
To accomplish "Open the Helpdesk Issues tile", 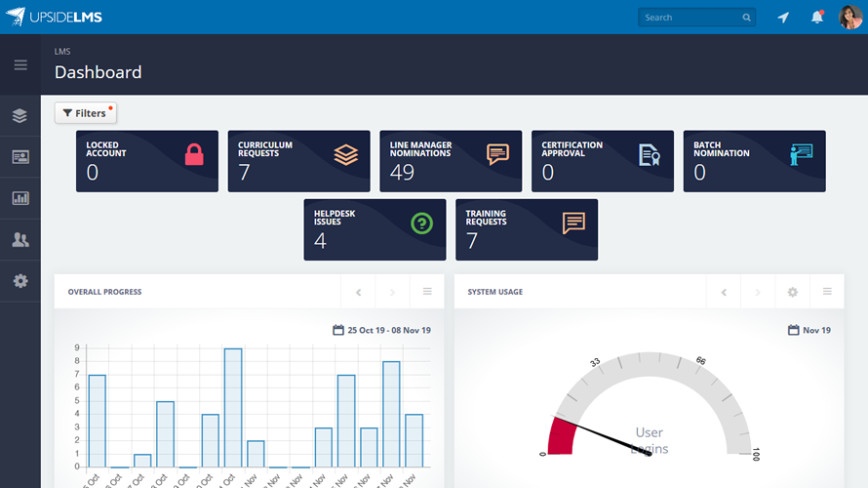I will pos(375,230).
